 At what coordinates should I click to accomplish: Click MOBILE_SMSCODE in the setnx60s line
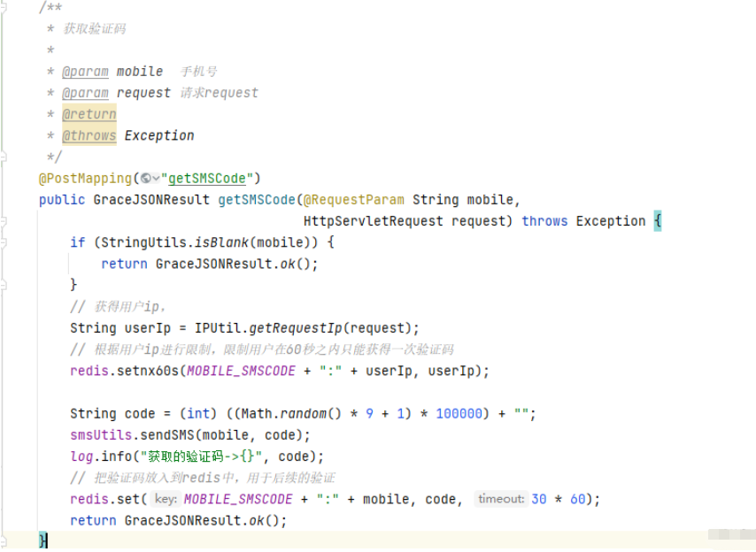(241, 371)
